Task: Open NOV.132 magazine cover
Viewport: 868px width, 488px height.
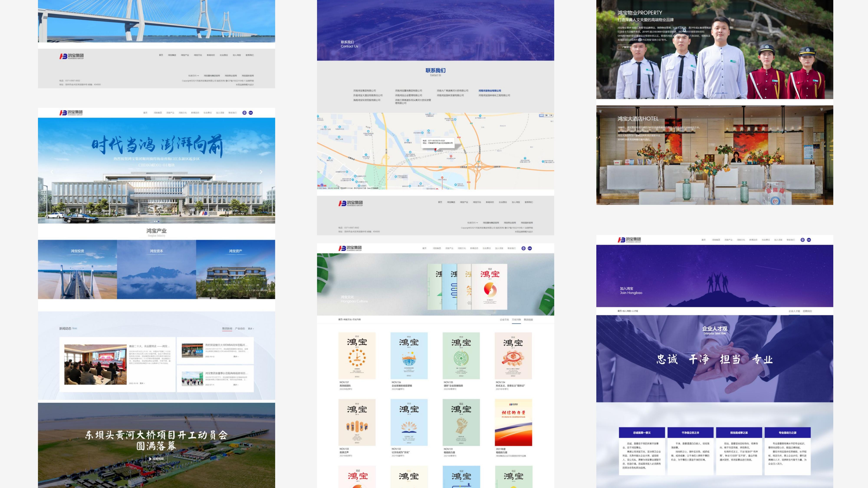Action: (x=409, y=422)
